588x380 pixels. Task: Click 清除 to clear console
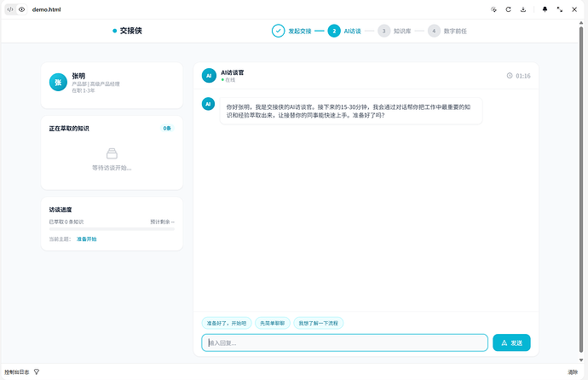coord(573,372)
